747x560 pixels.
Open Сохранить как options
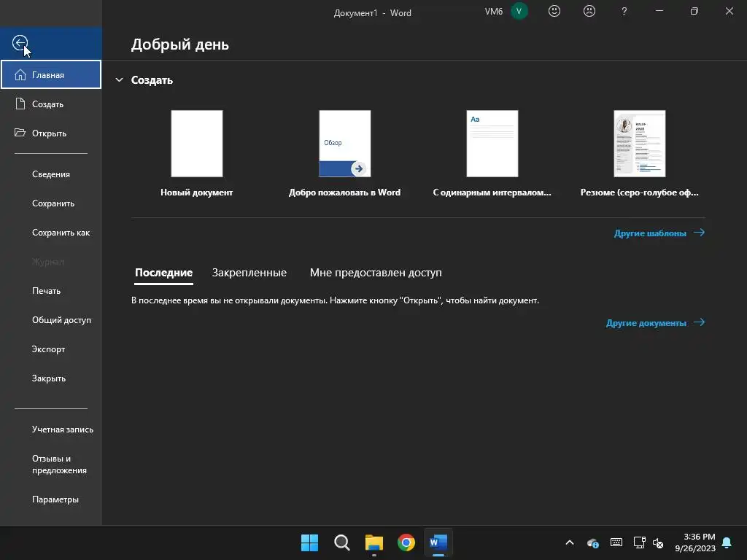click(x=51, y=233)
